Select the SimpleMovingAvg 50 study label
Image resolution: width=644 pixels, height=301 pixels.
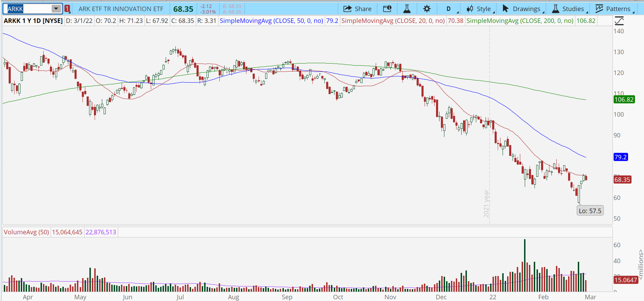271,21
